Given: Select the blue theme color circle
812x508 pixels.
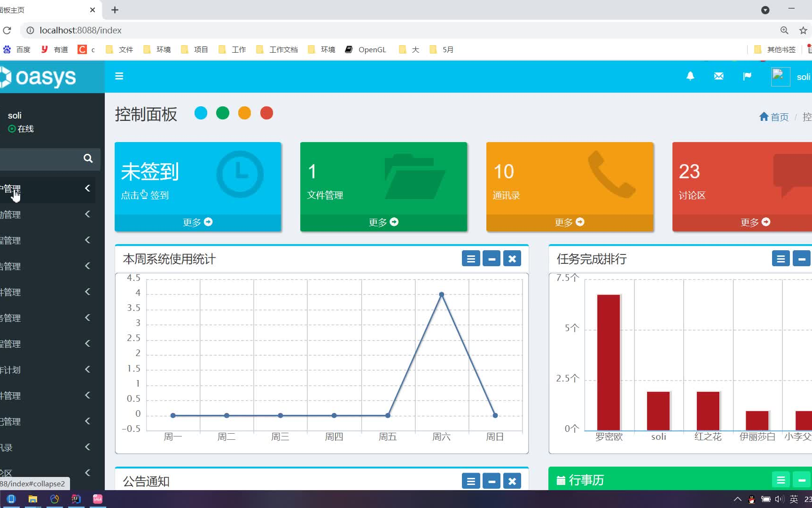Looking at the screenshot, I should click(201, 113).
